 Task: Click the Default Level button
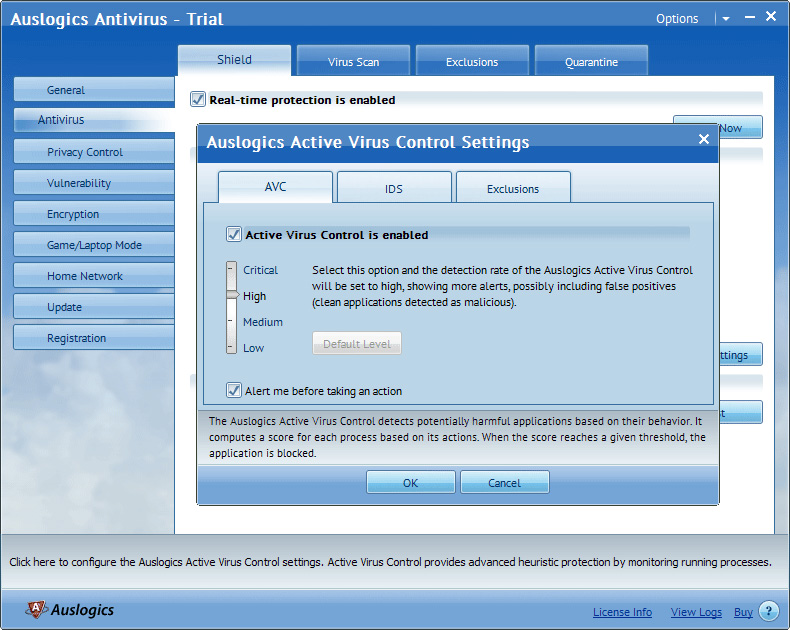point(357,343)
